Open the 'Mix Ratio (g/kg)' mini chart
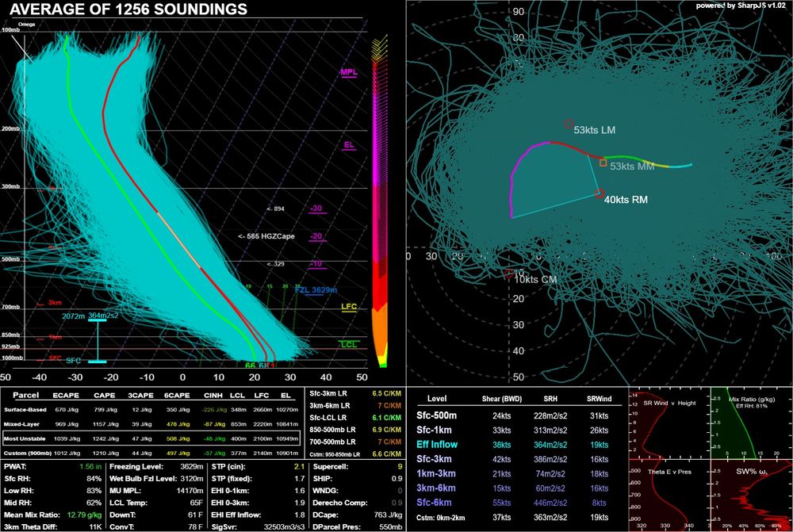 (x=751, y=423)
